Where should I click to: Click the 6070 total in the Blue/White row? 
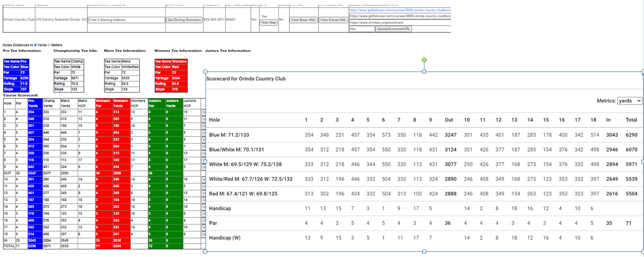tap(631, 150)
